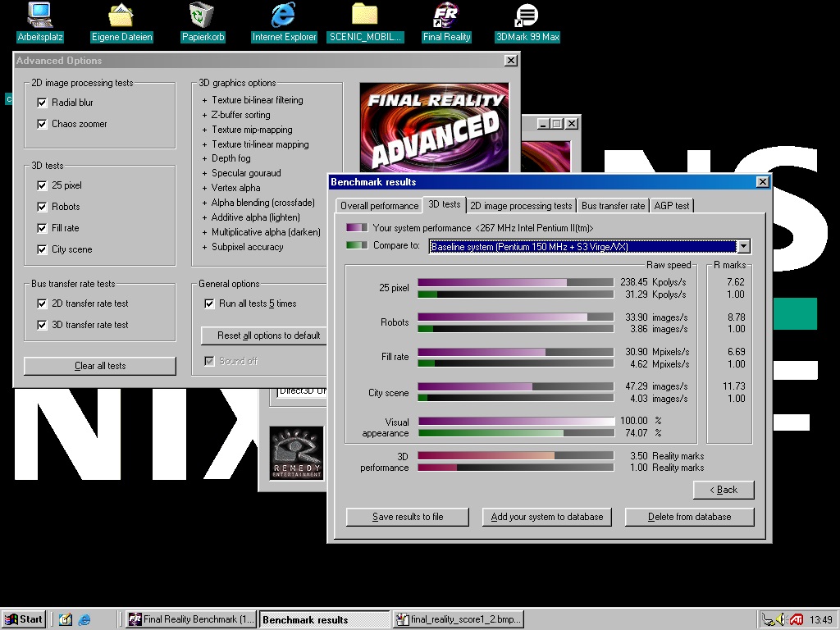The width and height of the screenshot is (840, 630).
Task: Disable the 2D transfer rate test
Action: (x=42, y=304)
